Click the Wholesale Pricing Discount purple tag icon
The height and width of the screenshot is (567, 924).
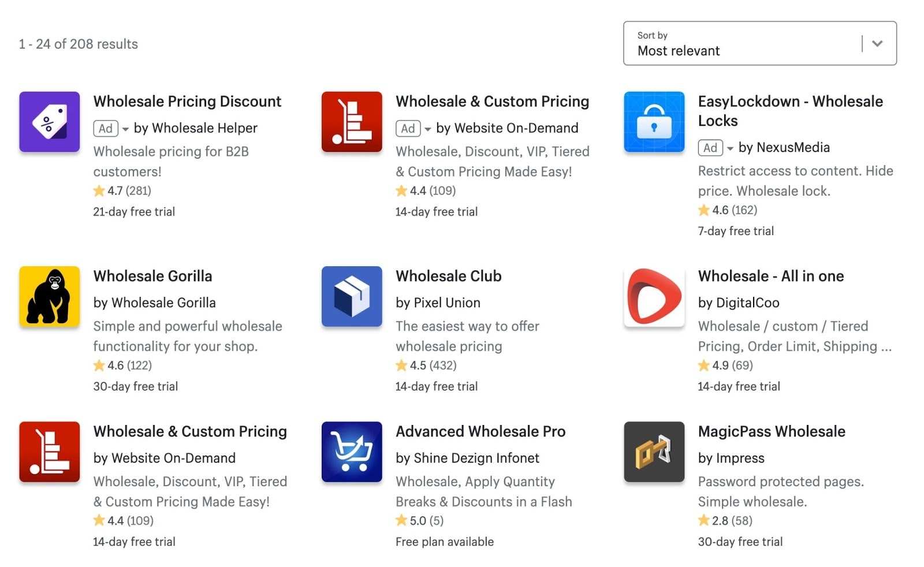(49, 122)
